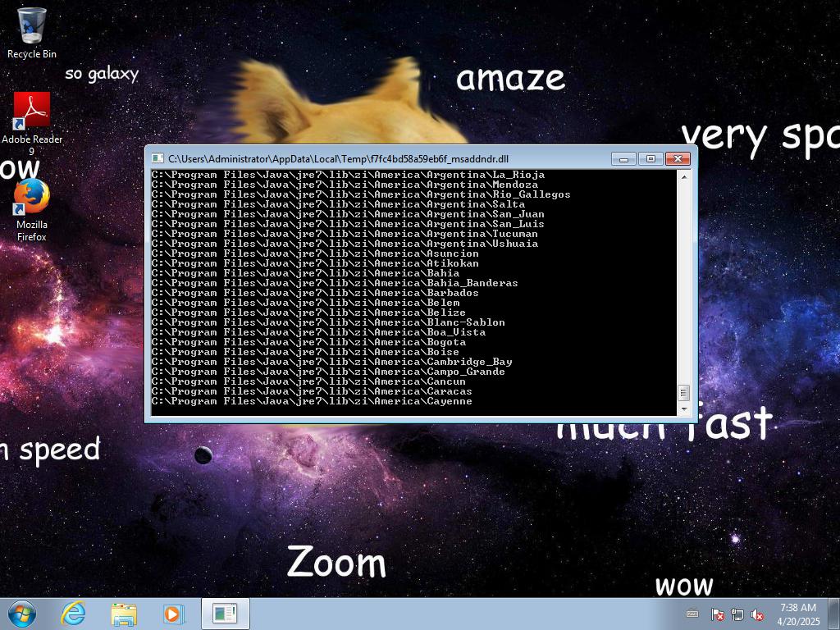Maximize the console window
Image resolution: width=840 pixels, height=630 pixels.
(x=651, y=158)
